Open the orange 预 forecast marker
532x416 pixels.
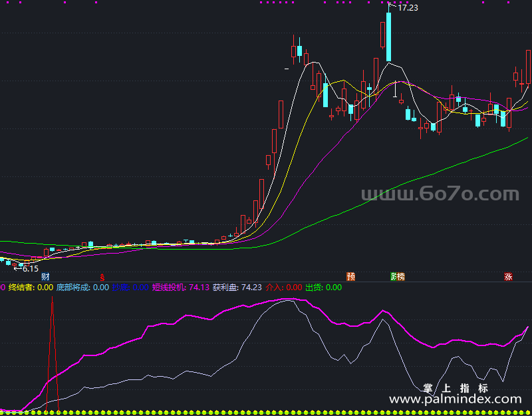[x=351, y=276]
